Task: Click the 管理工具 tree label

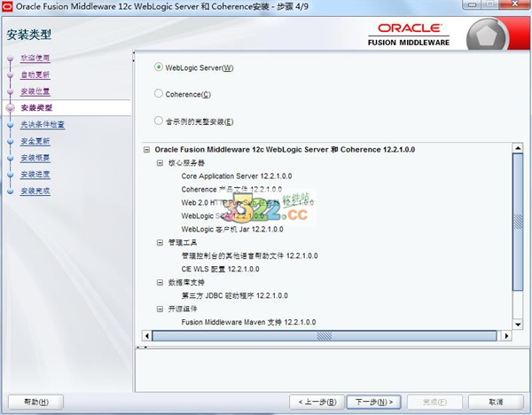Action: [x=183, y=242]
